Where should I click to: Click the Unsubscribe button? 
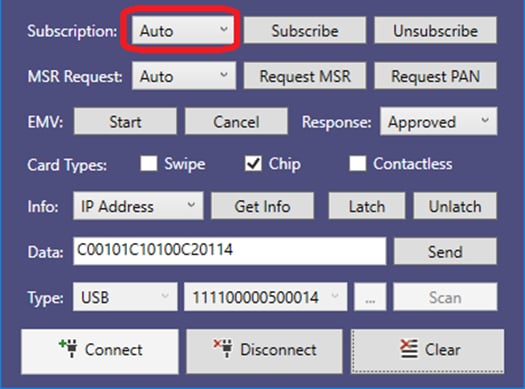pos(435,31)
